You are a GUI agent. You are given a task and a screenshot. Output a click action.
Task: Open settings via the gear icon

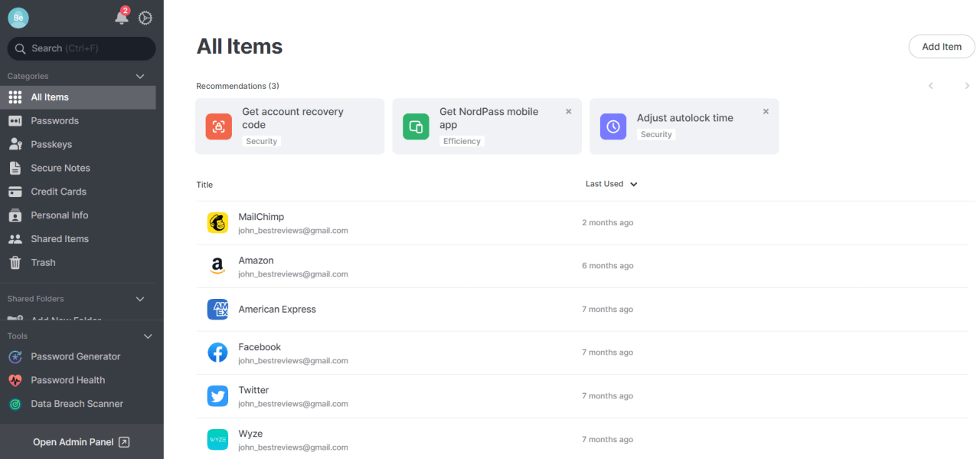pos(145,18)
